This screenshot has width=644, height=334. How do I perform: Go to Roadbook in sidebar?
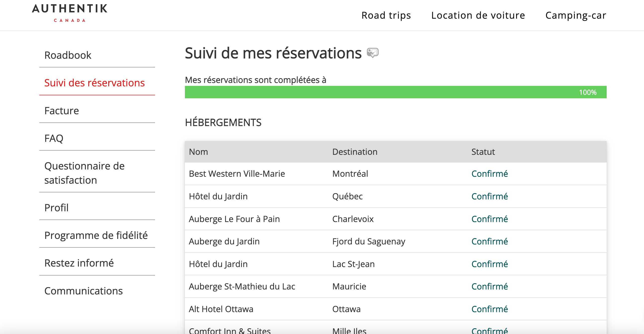97,55
